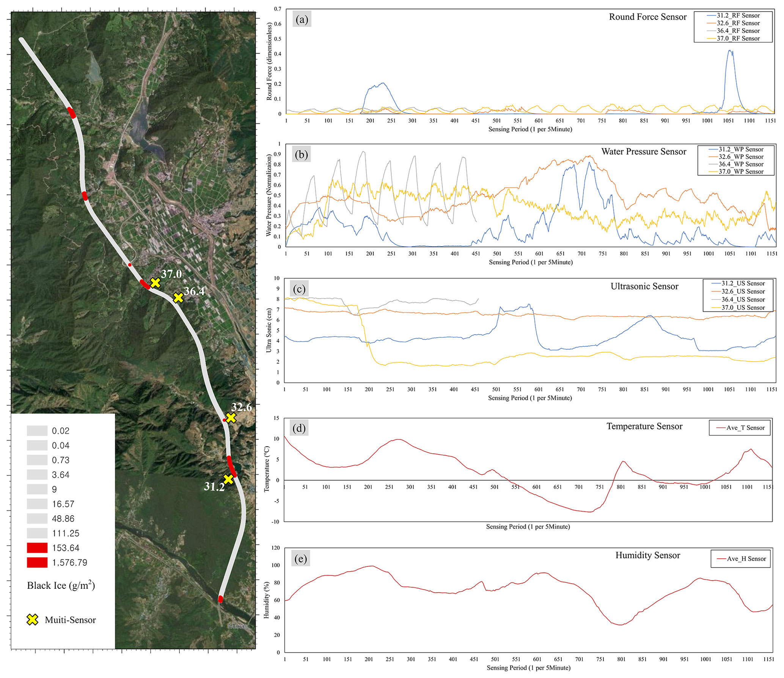The image size is (784, 678).
Task: Click the yellow X marker at 37.0
Action: pyautogui.click(x=155, y=283)
